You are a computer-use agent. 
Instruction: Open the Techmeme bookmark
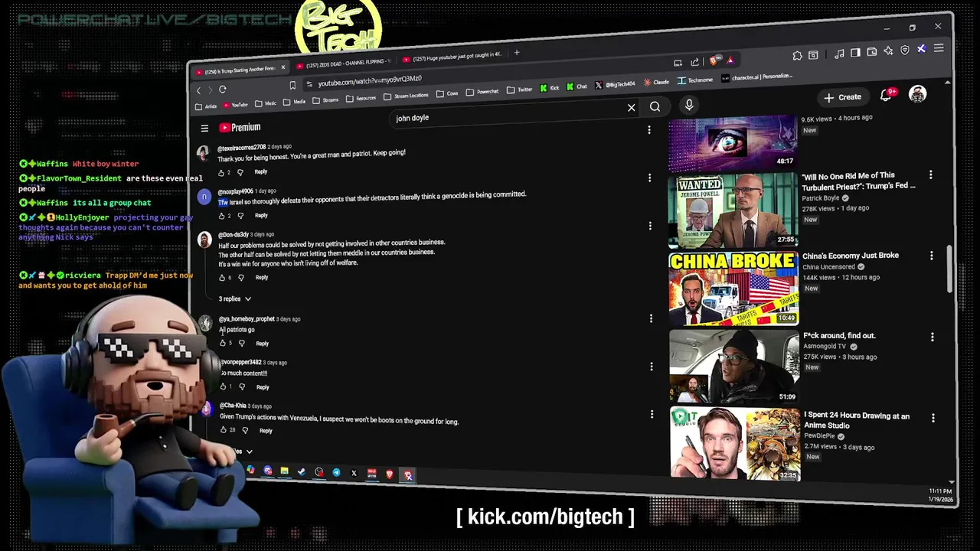[x=695, y=80]
